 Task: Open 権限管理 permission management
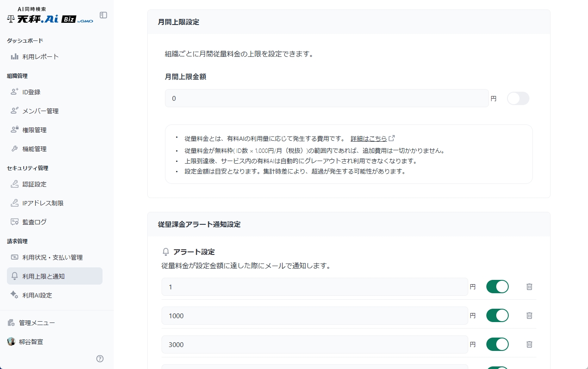click(x=37, y=130)
